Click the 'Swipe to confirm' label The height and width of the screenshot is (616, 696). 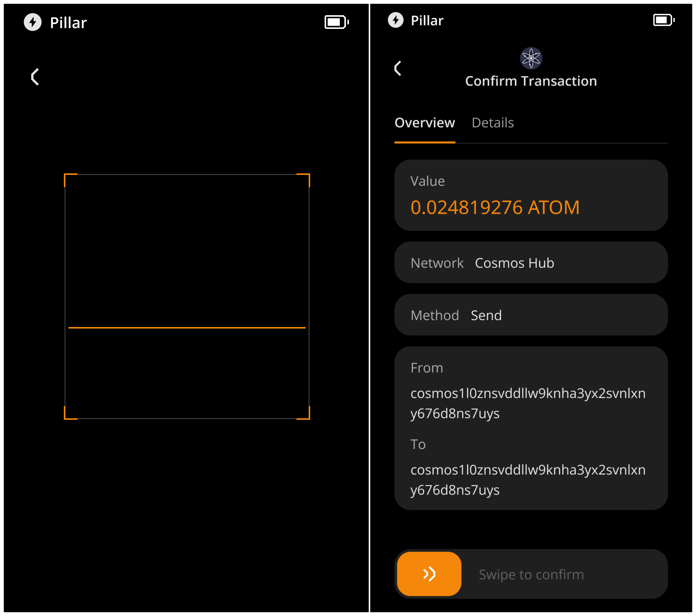(531, 575)
